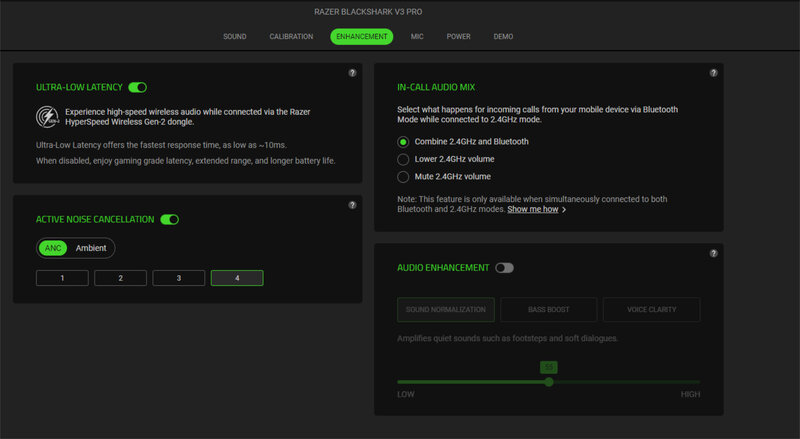
Task: Click the In-Call Audio Mix heading
Action: [436, 87]
